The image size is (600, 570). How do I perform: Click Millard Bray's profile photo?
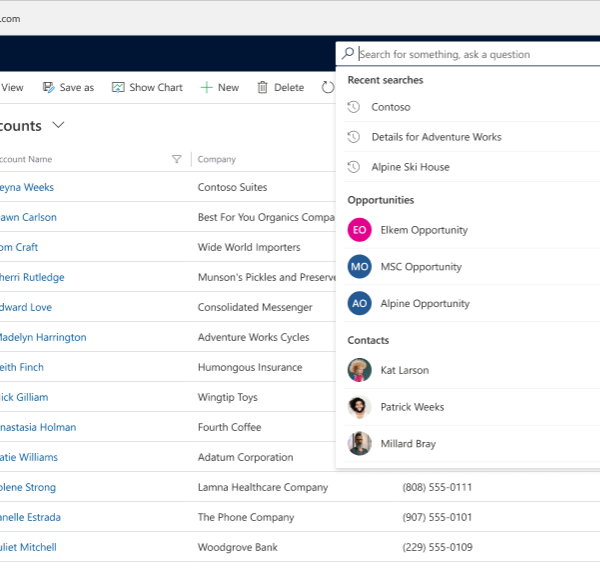pos(359,443)
